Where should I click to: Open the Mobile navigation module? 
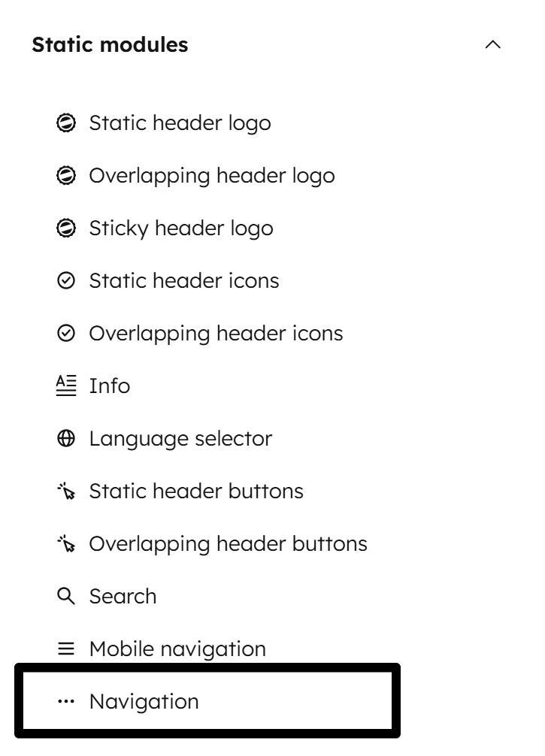tap(177, 649)
